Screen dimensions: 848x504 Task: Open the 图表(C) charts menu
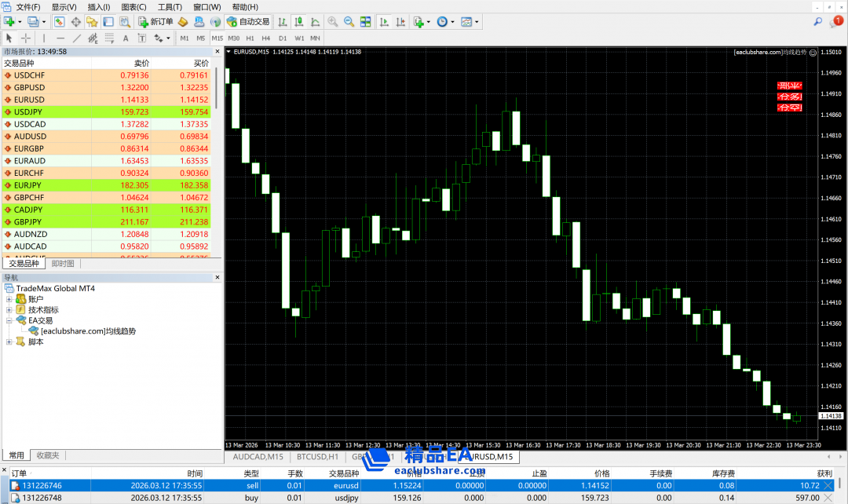(x=133, y=7)
